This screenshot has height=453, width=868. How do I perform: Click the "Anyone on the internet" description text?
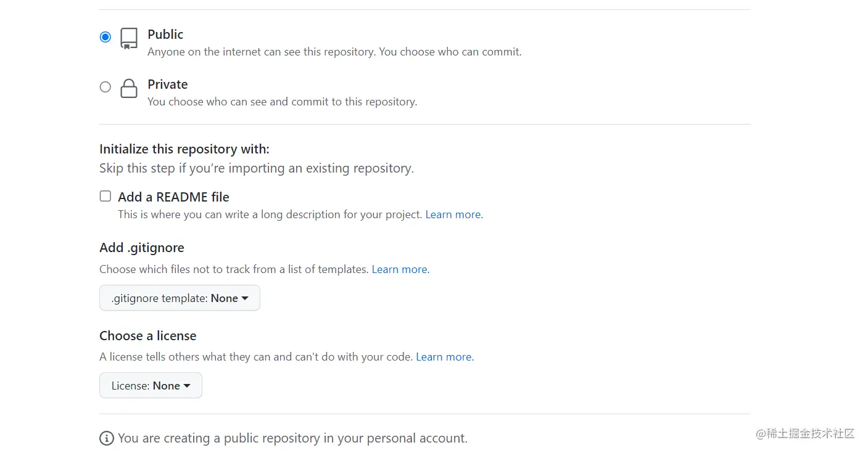coord(334,52)
